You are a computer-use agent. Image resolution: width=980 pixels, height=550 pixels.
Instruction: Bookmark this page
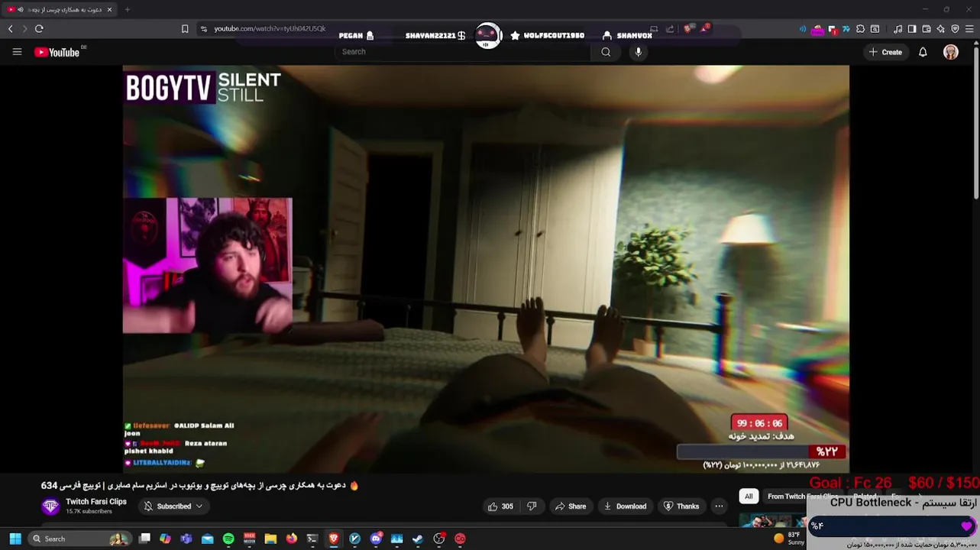tap(185, 29)
